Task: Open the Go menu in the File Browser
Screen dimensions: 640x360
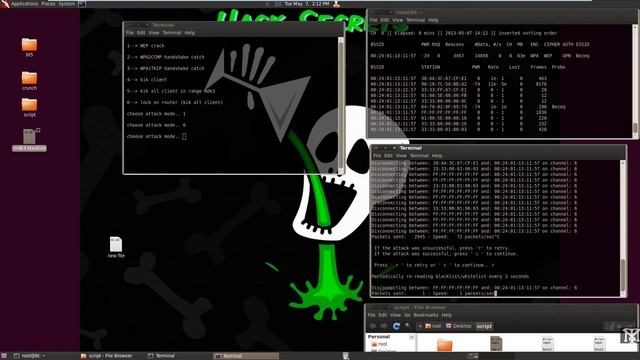Action: tap(407, 315)
